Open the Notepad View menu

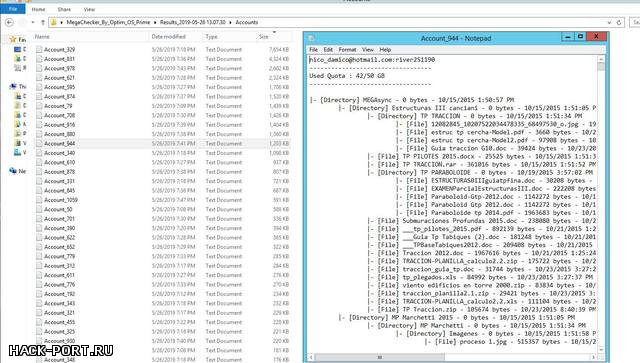(x=368, y=49)
